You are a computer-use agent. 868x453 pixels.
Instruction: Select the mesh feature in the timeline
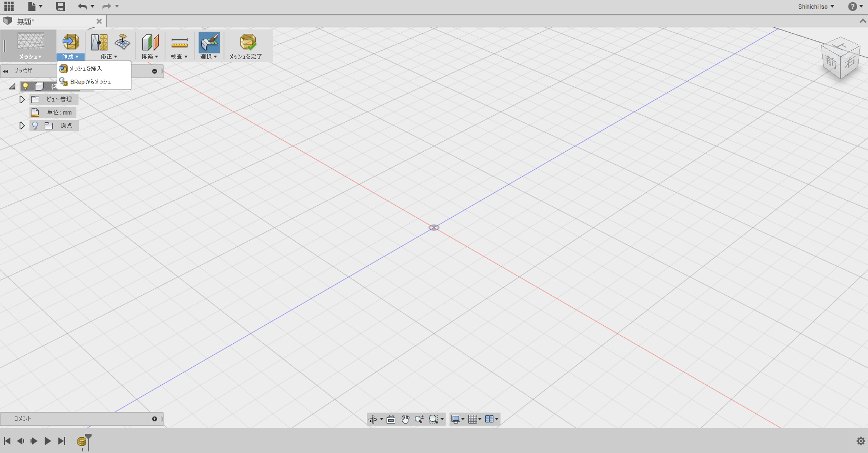(82, 442)
